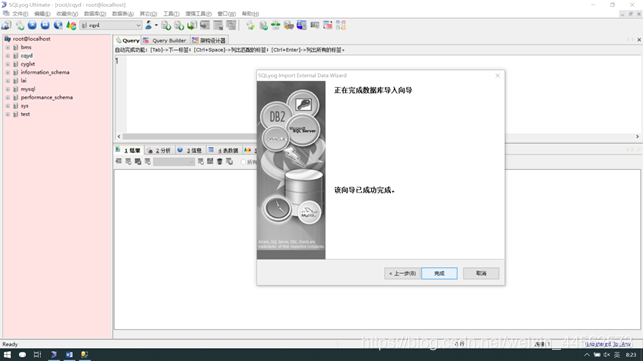Expand the information_schema database node
The height and width of the screenshot is (361, 643).
pos(7,72)
